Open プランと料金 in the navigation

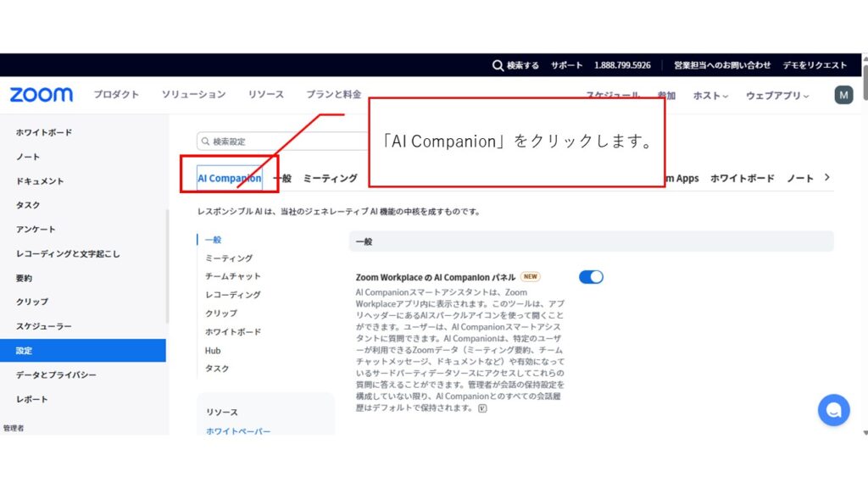pyautogui.click(x=334, y=95)
